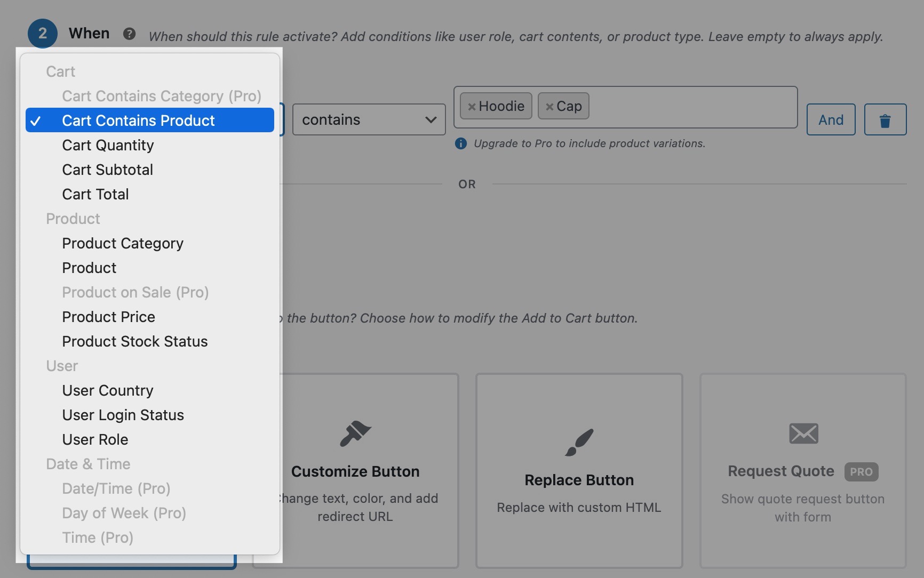This screenshot has height=578, width=924.
Task: Select Cart Quantity condition
Action: pos(108,144)
